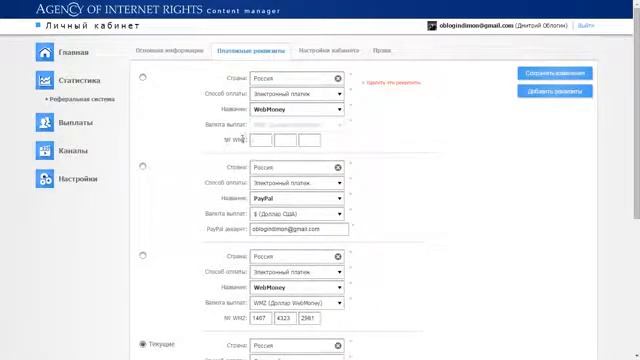
Task: Open the Статистика chart icon
Action: pos(44,80)
